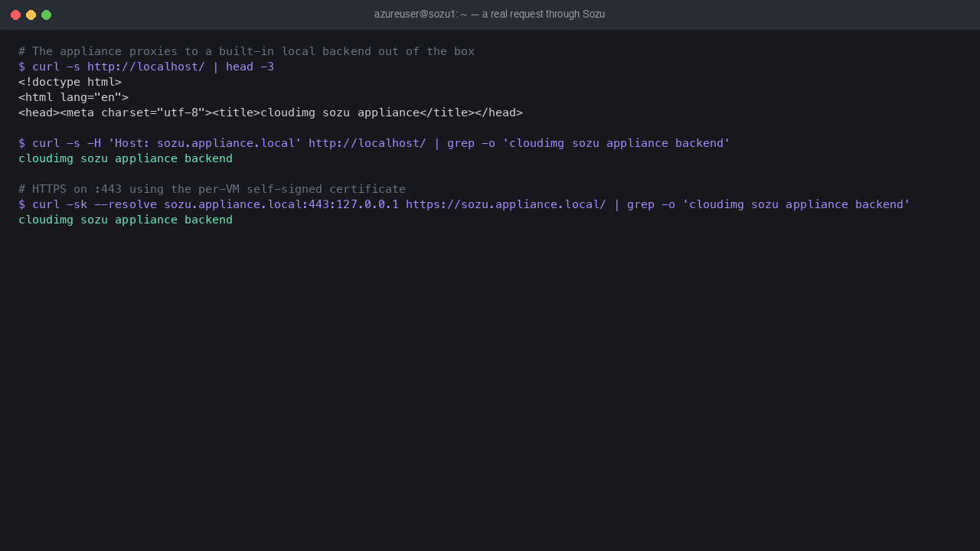Click the '<html lang="en">' output line
The height and width of the screenshot is (551, 980).
pyautogui.click(x=73, y=97)
